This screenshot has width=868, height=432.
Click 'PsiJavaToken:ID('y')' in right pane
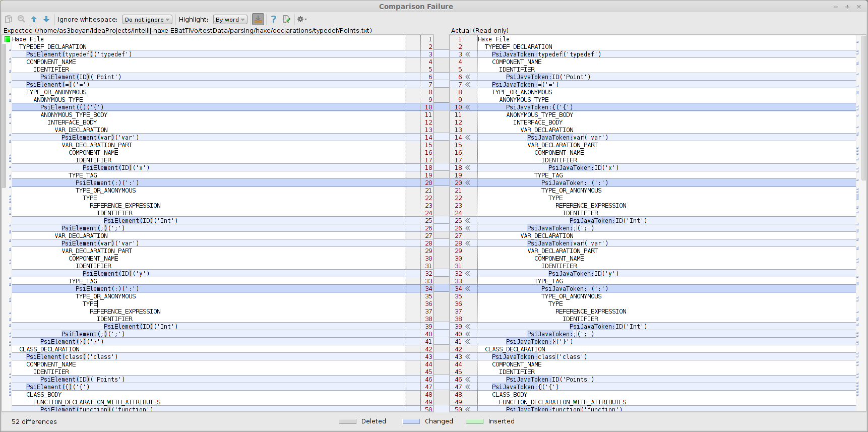(584, 274)
